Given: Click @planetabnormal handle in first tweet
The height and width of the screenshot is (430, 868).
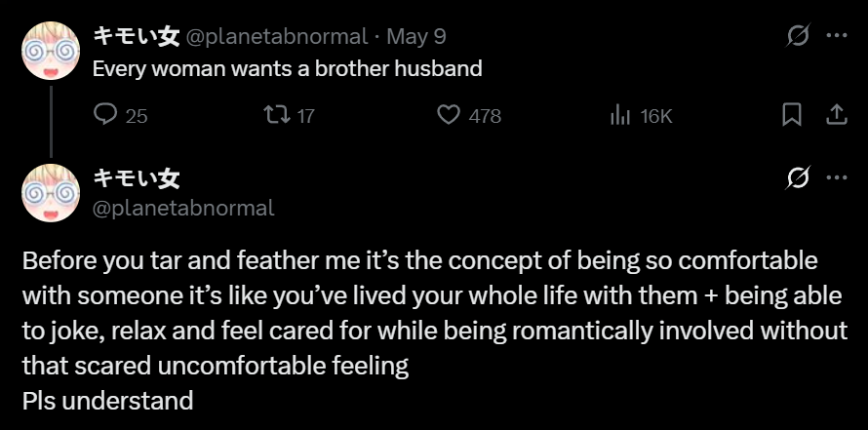Looking at the screenshot, I should click(277, 37).
